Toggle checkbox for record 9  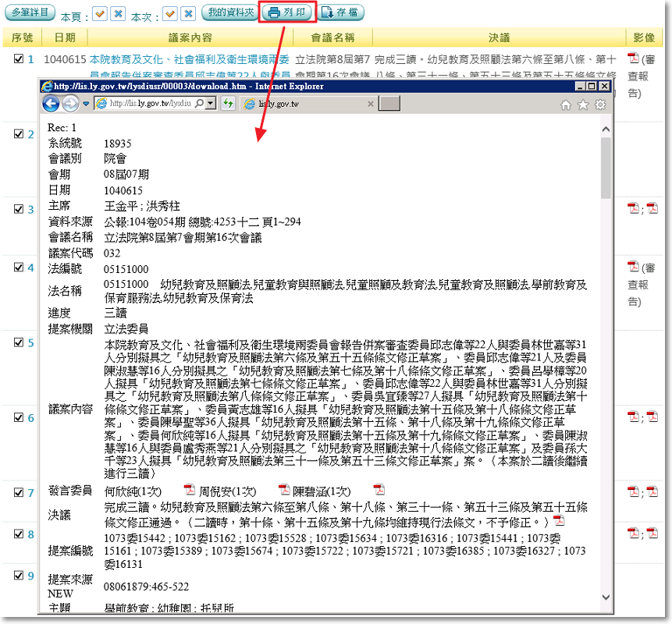tap(19, 576)
